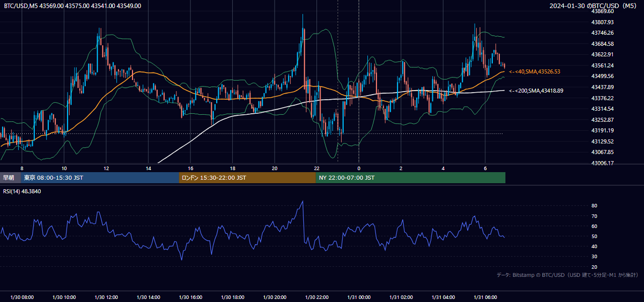Viewport: 644px width, 302px height.
Task: Click the 1/30 08:00 date label
Action: pyautogui.click(x=22, y=297)
